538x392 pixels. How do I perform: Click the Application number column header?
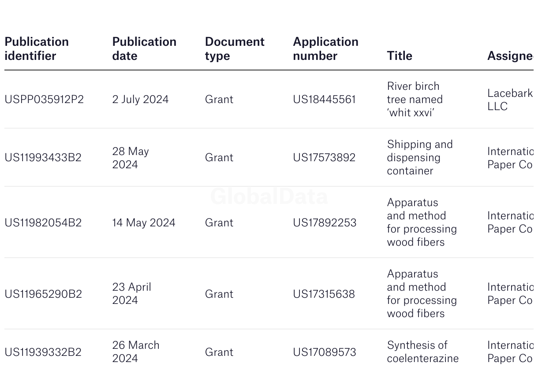(325, 48)
